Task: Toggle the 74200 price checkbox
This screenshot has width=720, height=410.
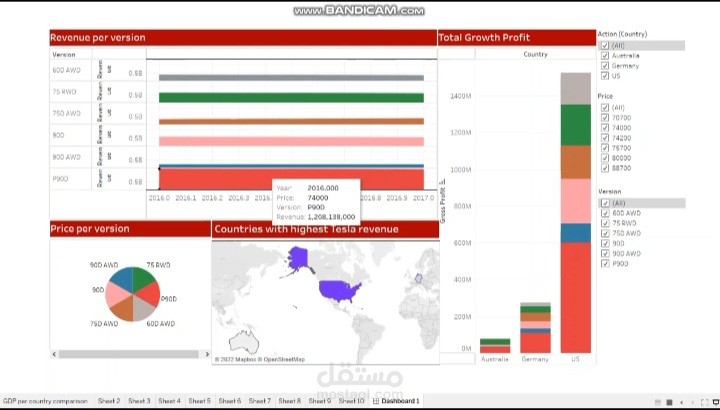Action: [605, 138]
